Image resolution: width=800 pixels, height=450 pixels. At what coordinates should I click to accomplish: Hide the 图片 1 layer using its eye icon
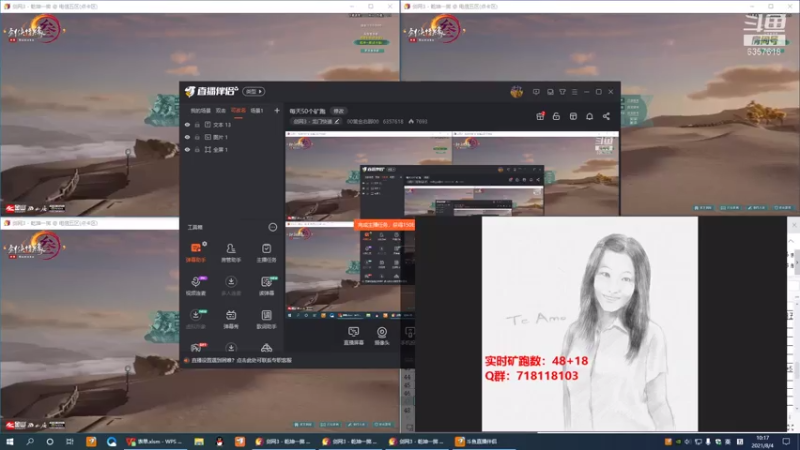pos(187,137)
